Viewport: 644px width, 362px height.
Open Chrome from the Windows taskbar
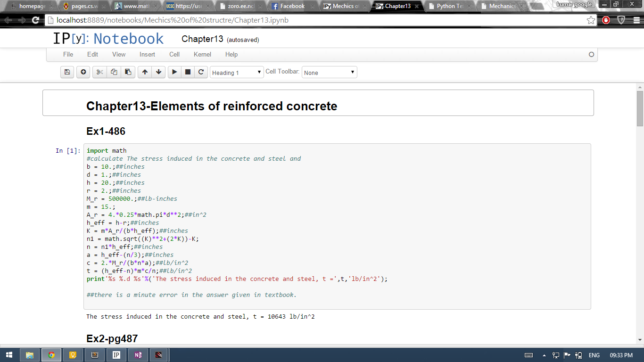coord(51,355)
